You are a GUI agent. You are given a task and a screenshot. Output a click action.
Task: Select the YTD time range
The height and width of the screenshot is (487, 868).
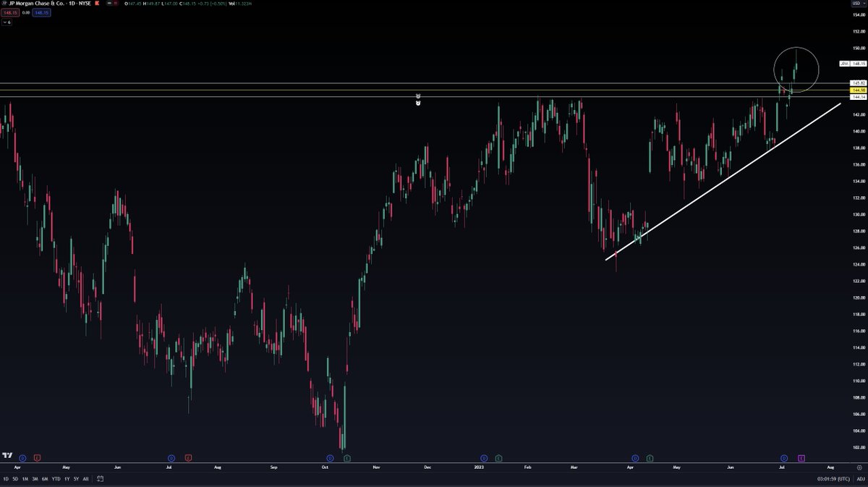pyautogui.click(x=56, y=479)
